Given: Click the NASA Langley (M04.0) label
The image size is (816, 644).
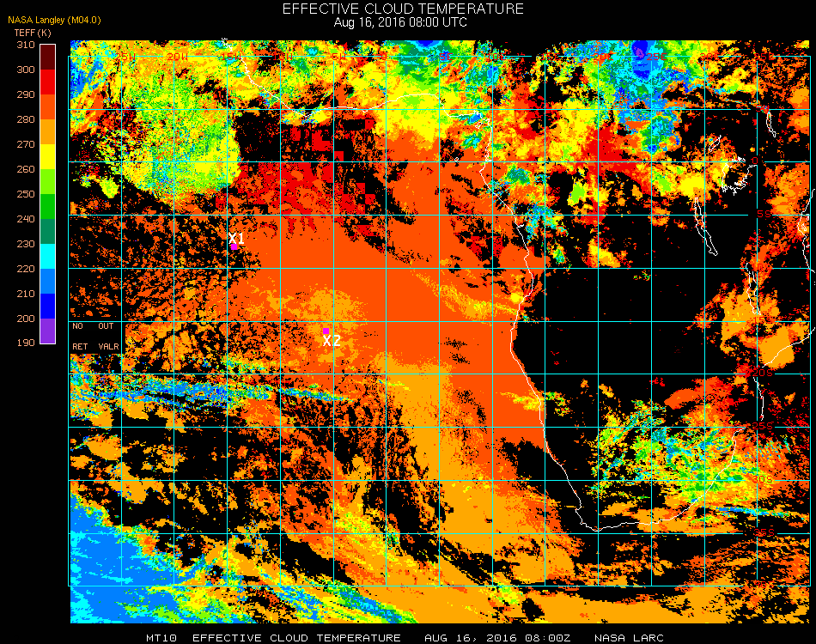Looking at the screenshot, I should tap(54, 21).
